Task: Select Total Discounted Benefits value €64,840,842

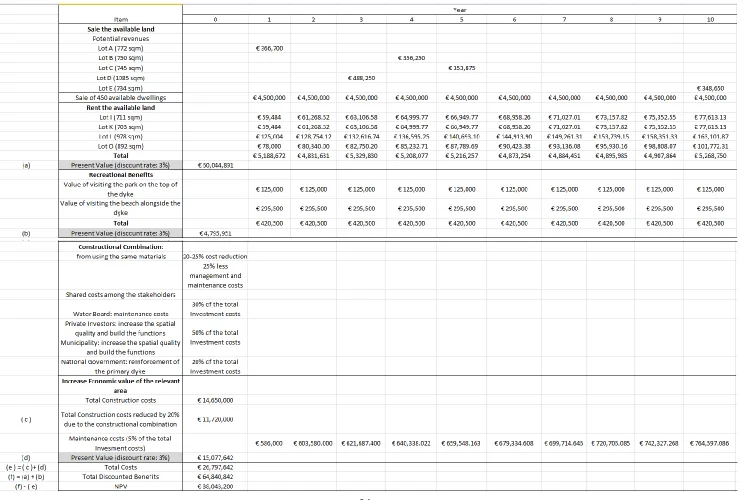Action: point(215,477)
